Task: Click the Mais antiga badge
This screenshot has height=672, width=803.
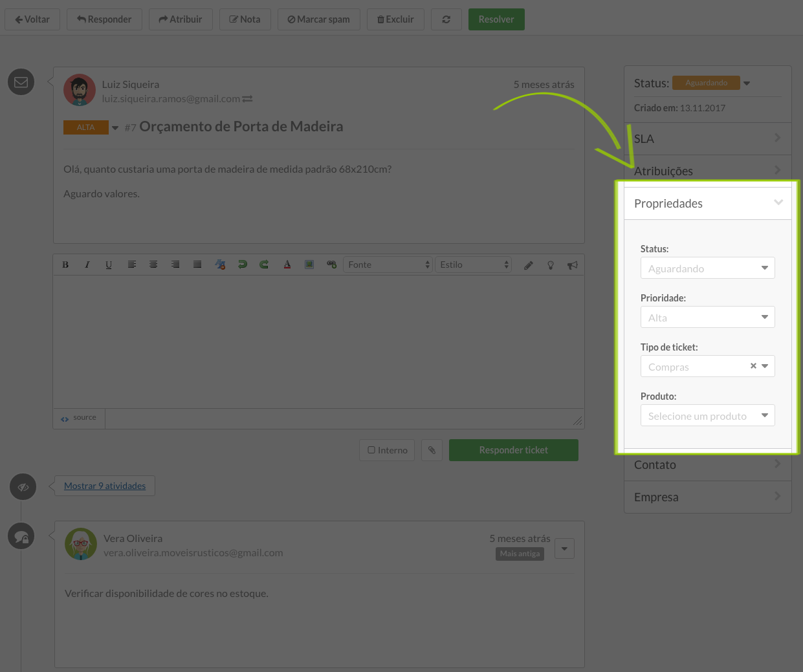Action: 520,554
